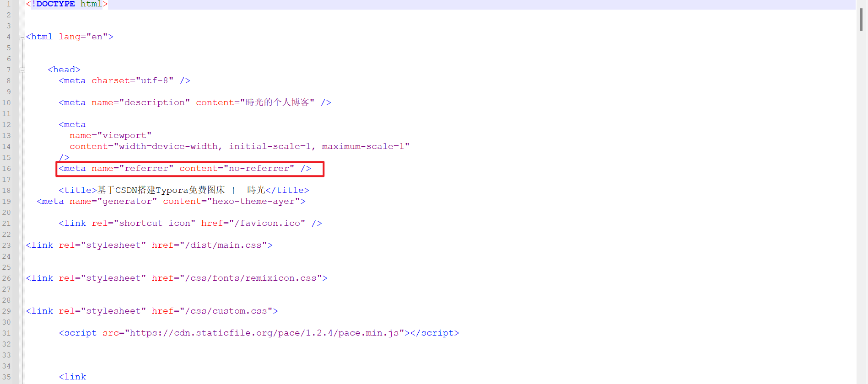Click the partial link tag on line 35
This screenshot has width=868, height=384.
point(72,377)
